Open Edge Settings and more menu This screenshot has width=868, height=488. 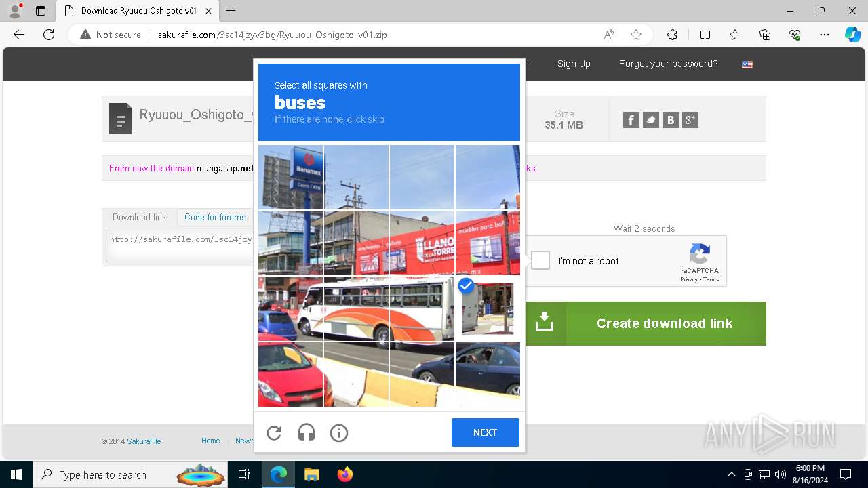coord(825,35)
